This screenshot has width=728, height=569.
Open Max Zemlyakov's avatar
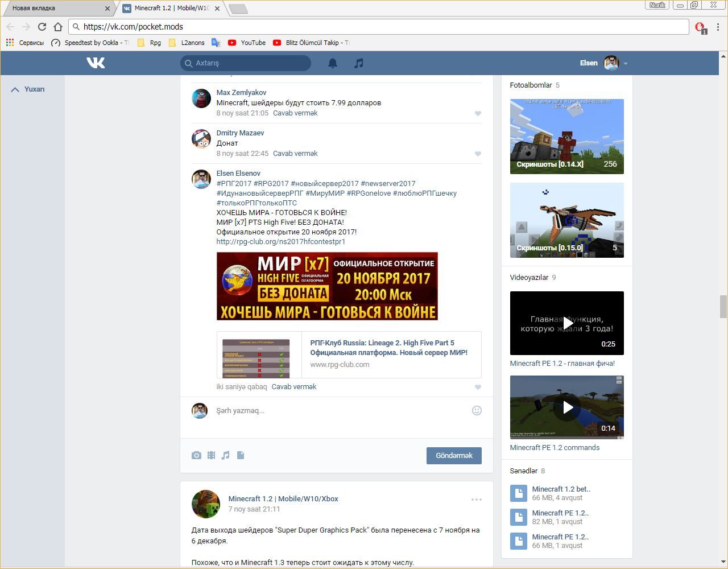[x=201, y=98]
